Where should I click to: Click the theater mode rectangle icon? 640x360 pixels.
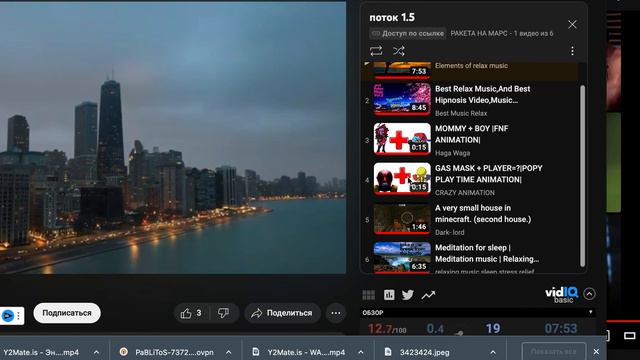[630, 336]
